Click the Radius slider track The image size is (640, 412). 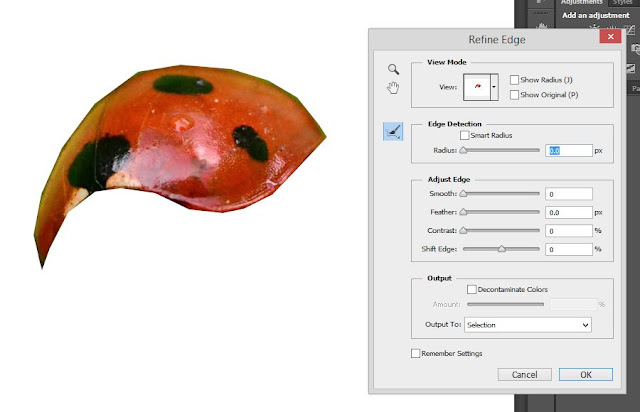501,150
